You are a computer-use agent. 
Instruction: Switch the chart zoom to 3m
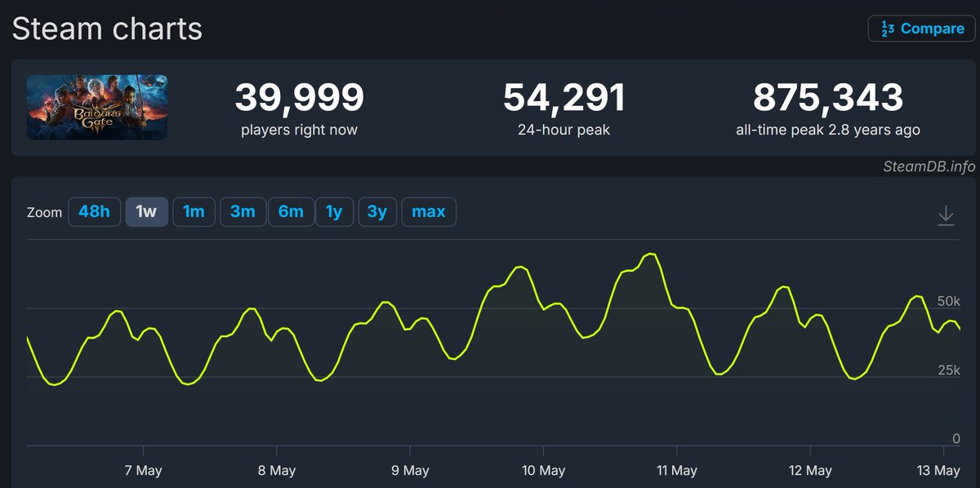[x=243, y=212]
